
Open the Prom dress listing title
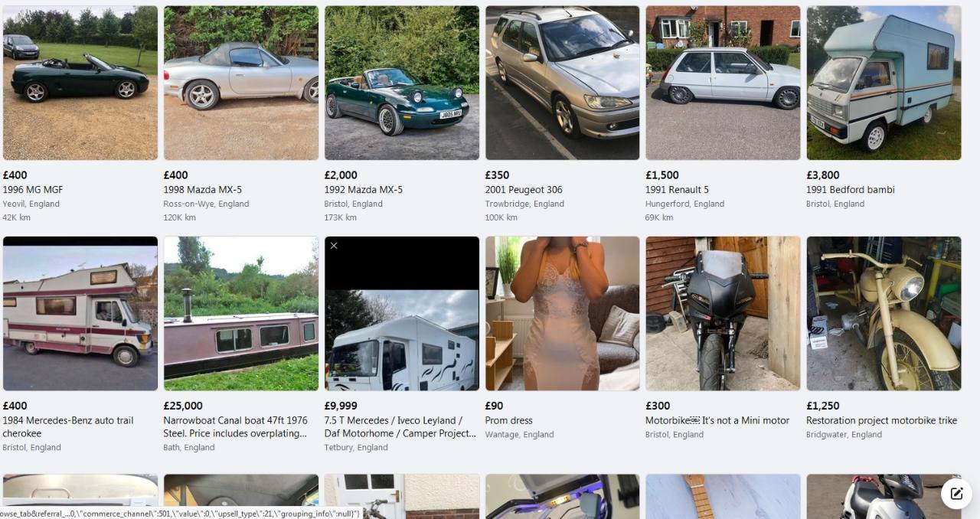(508, 420)
